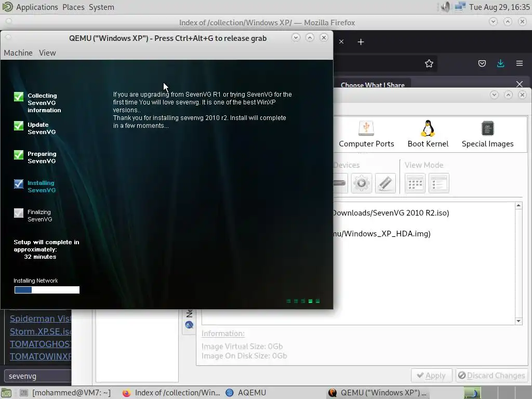Screen dimensions: 532x399
Task: Click the edit pencil device icon
Action: 385,183
